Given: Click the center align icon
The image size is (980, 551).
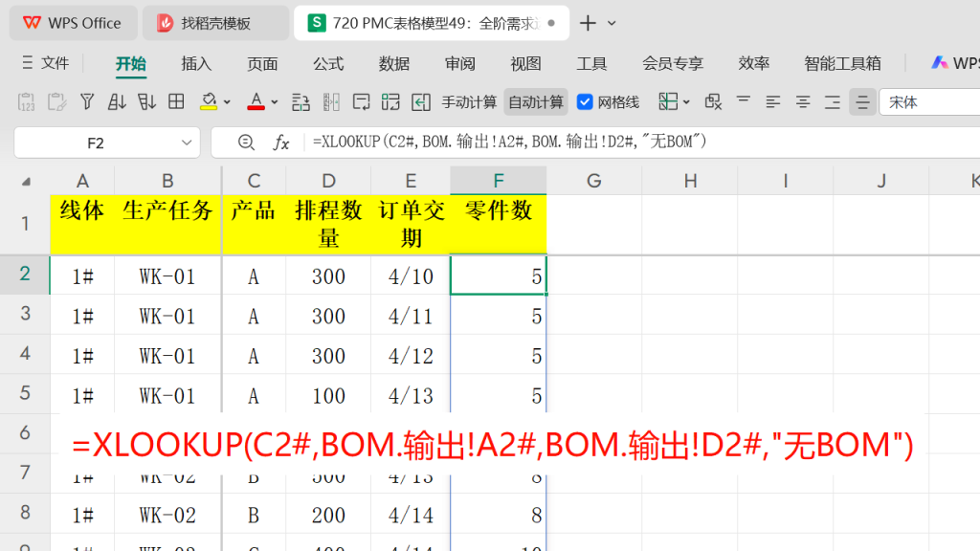Looking at the screenshot, I should tap(803, 101).
